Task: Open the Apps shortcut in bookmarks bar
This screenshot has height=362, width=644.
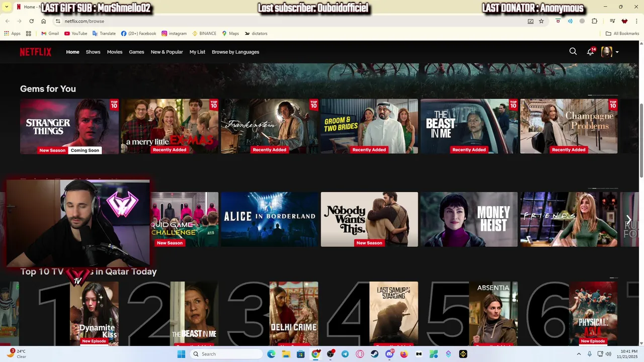Action: (x=13, y=33)
